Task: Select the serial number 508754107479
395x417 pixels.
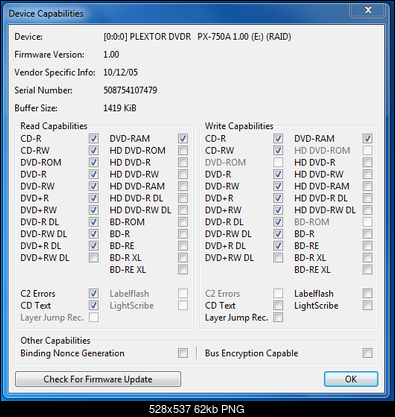Action: pyautogui.click(x=130, y=90)
